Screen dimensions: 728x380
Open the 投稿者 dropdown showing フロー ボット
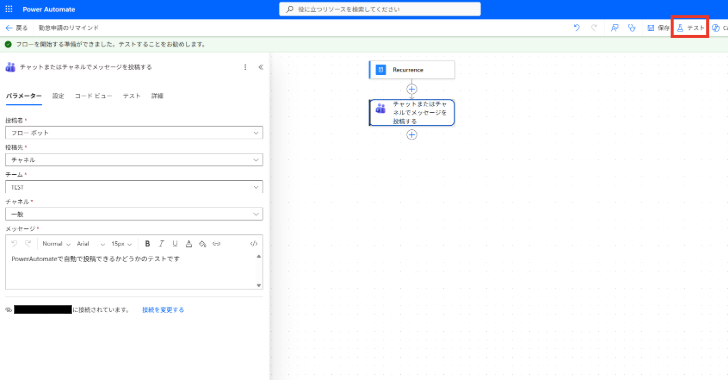click(x=134, y=133)
